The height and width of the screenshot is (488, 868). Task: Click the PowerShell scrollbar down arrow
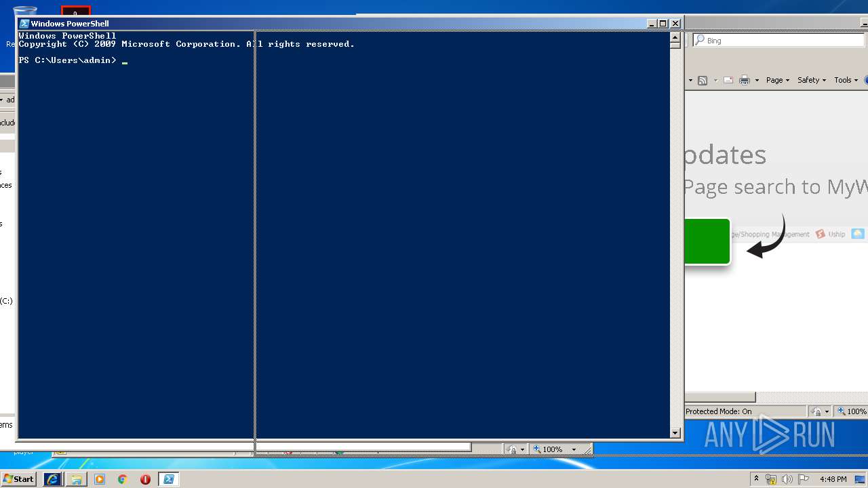675,432
